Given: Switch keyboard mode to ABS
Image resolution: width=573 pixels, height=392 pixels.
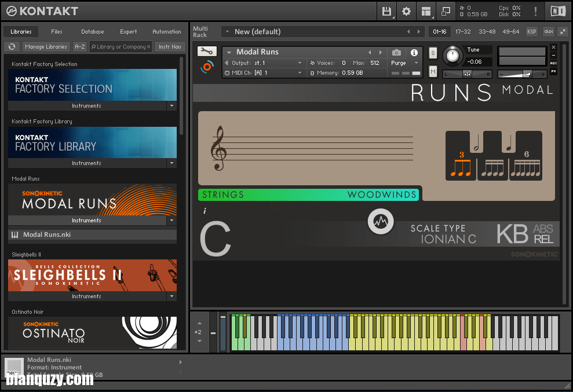Looking at the screenshot, I should (x=543, y=229).
